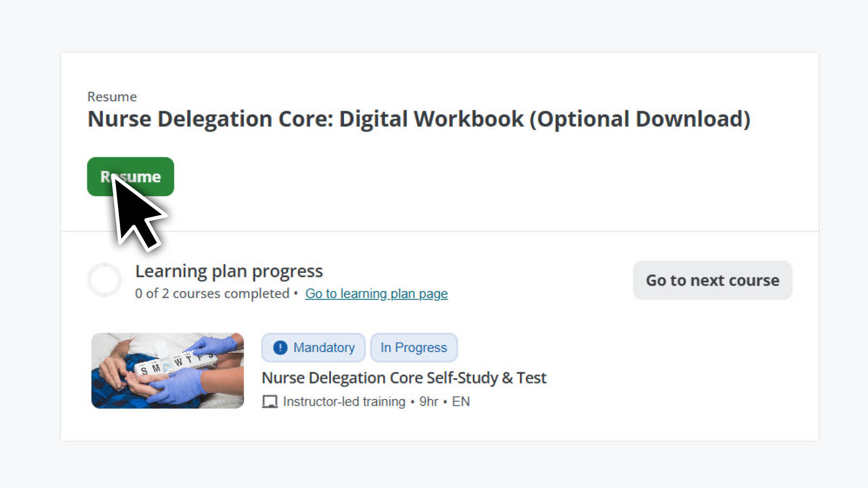The image size is (868, 488).
Task: Click the 0 of 2 courses completed progress text
Action: pyautogui.click(x=211, y=294)
